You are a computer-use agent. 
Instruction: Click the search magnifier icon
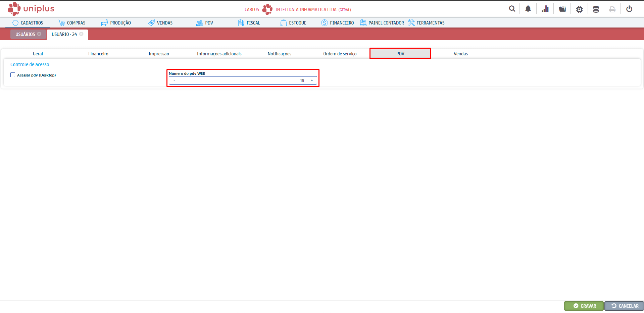[x=512, y=9]
